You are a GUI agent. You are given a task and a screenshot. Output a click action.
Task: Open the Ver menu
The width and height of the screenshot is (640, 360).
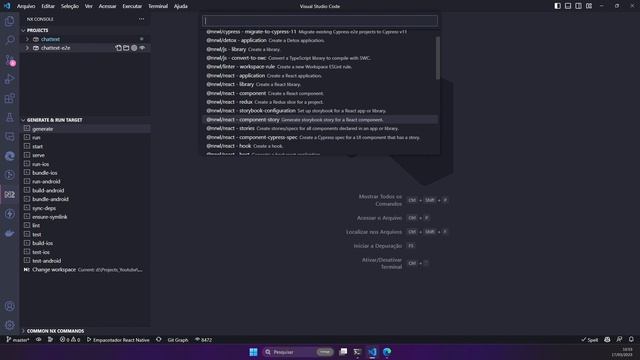89,6
